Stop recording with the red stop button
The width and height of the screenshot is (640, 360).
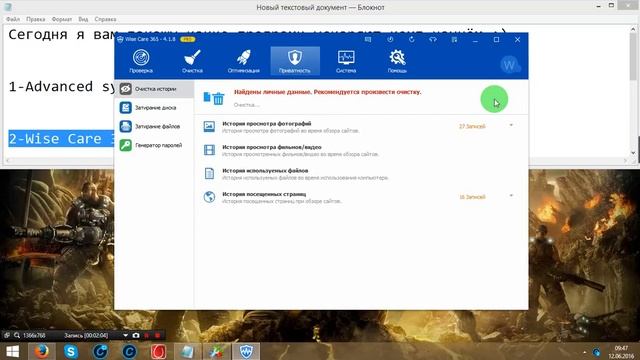pos(157,336)
